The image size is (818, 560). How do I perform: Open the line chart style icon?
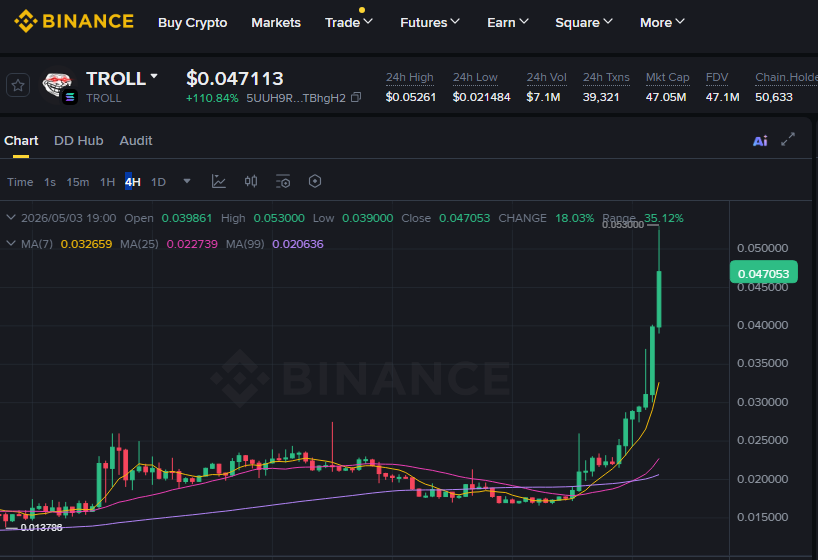click(x=219, y=181)
